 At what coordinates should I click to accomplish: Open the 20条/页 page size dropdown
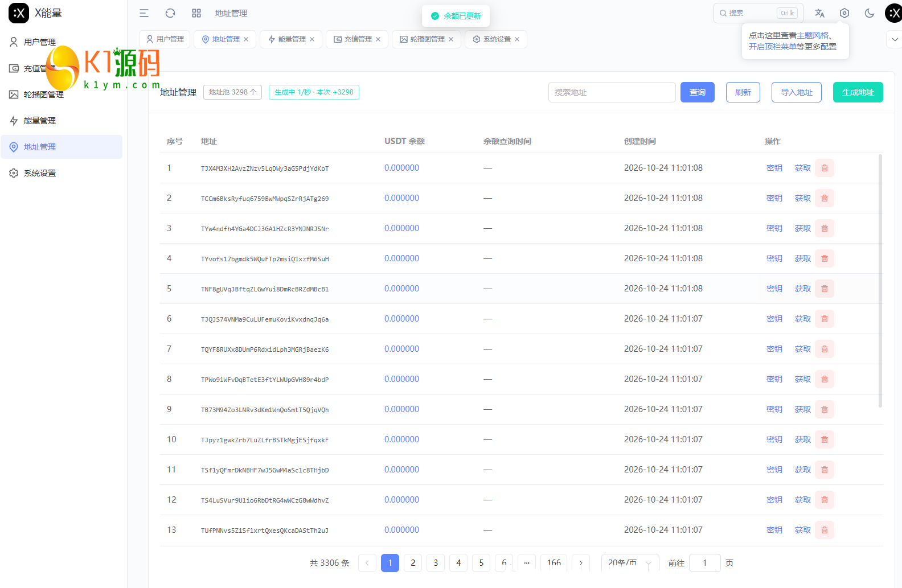[x=630, y=563]
